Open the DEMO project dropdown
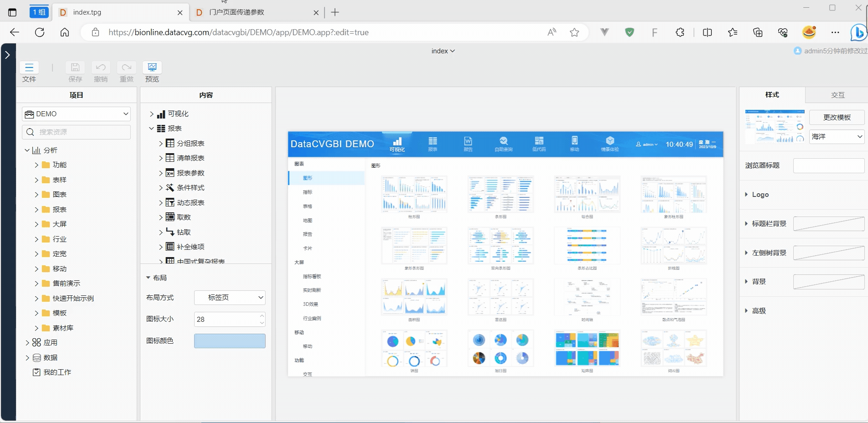This screenshot has height=423, width=868. click(77, 114)
